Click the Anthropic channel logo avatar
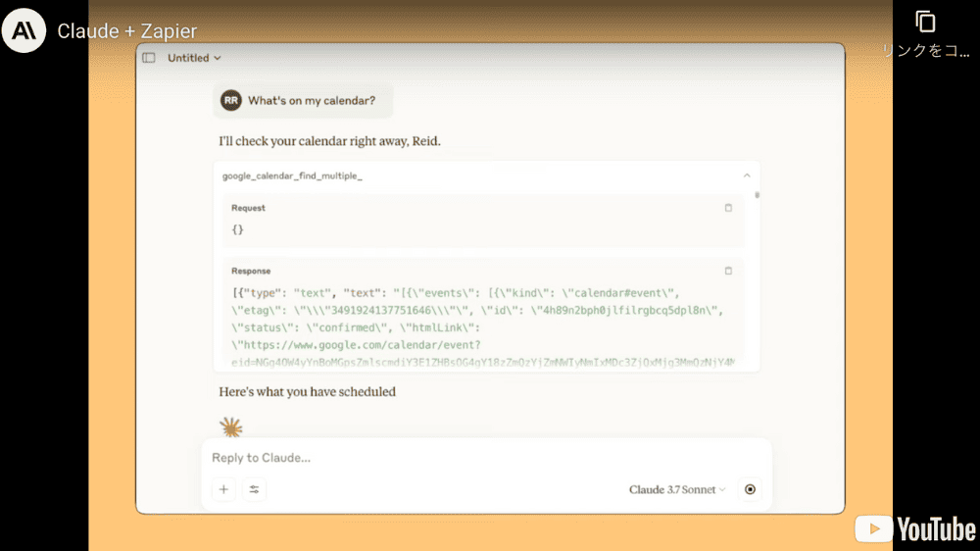 (24, 30)
